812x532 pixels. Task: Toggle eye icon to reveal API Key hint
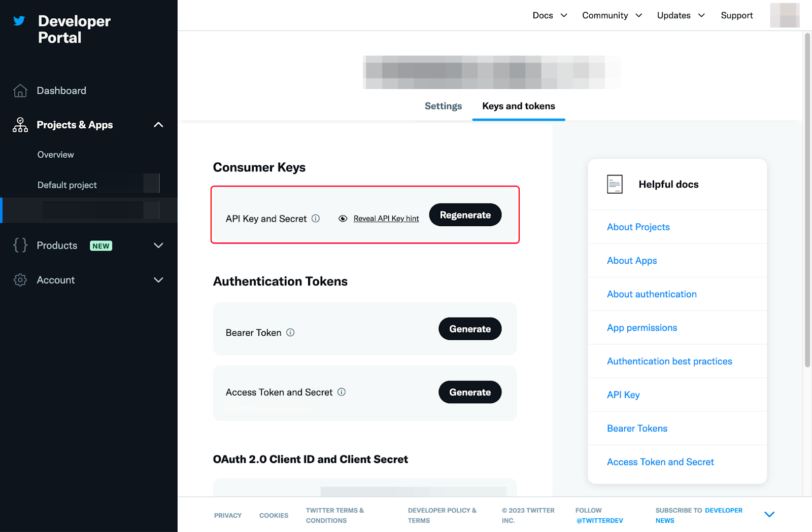pos(343,219)
